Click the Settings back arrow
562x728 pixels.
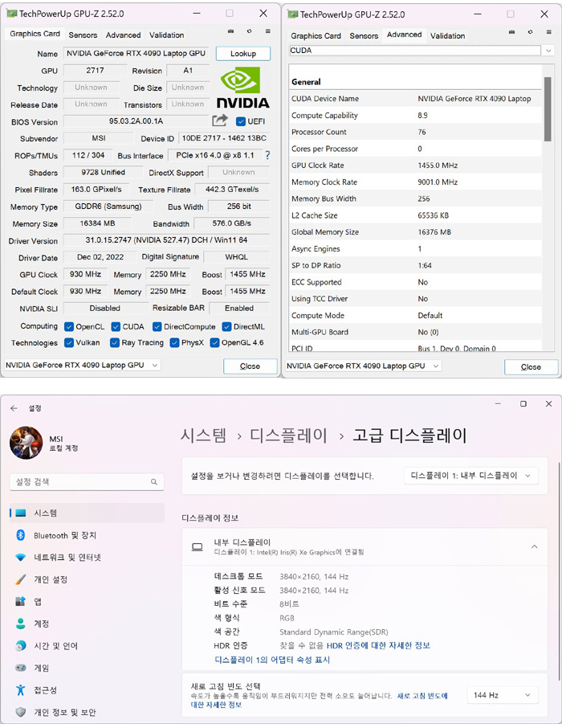click(14, 408)
